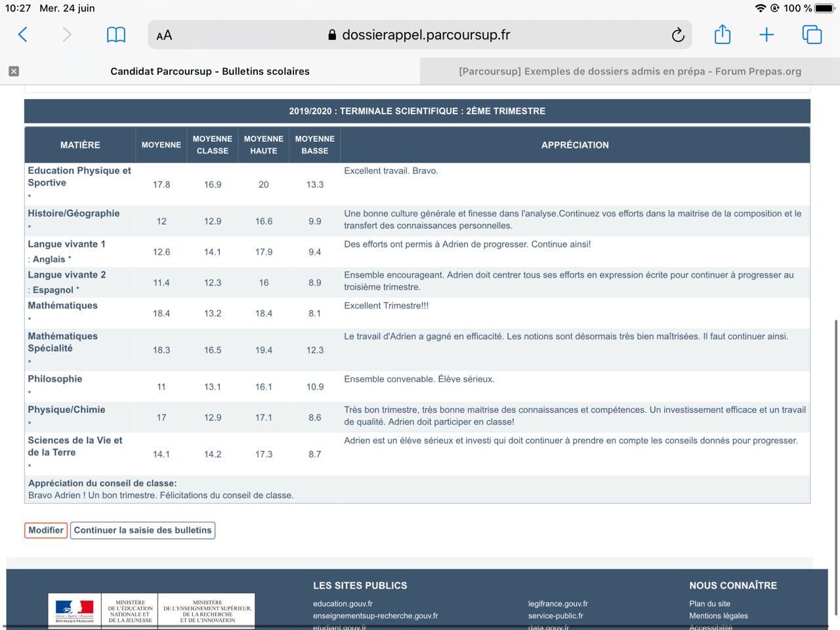Click the Modifier button
Viewport: 840px width, 630px height.
tap(46, 530)
